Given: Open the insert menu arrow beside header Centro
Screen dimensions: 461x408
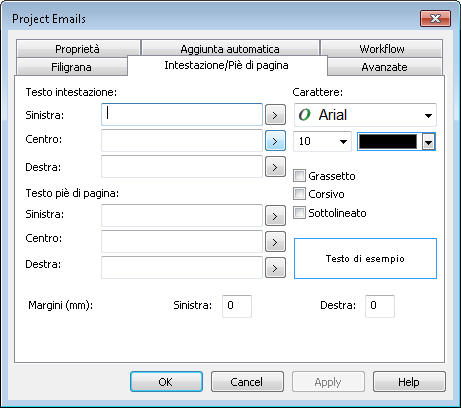Looking at the screenshot, I should pos(275,141).
